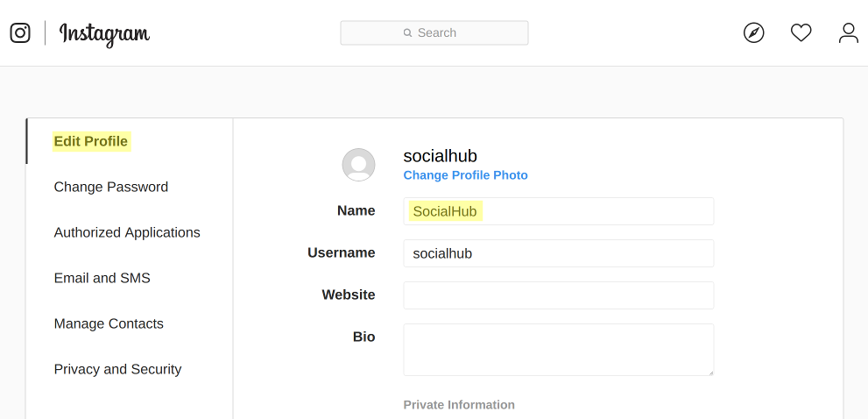Click the Instagram camera logo icon
The image size is (868, 419).
tap(20, 32)
